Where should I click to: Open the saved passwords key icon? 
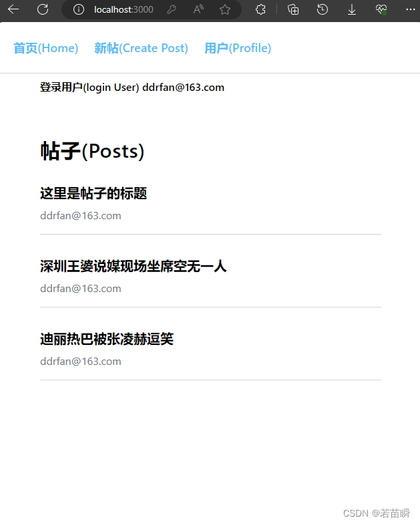click(172, 9)
